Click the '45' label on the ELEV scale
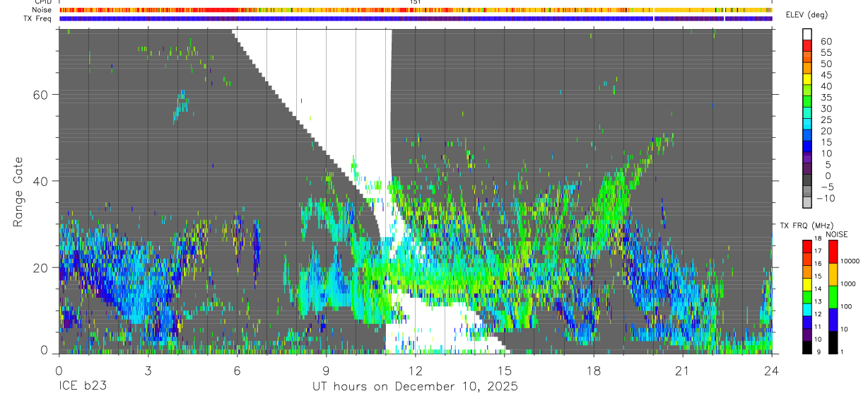The height and width of the screenshot is (401, 868). 825,75
